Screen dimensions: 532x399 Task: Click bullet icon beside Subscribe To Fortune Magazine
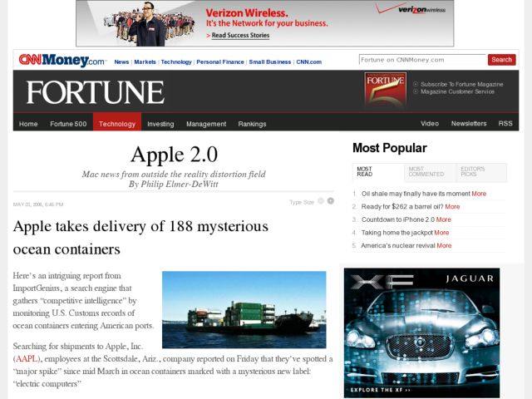(416, 84)
